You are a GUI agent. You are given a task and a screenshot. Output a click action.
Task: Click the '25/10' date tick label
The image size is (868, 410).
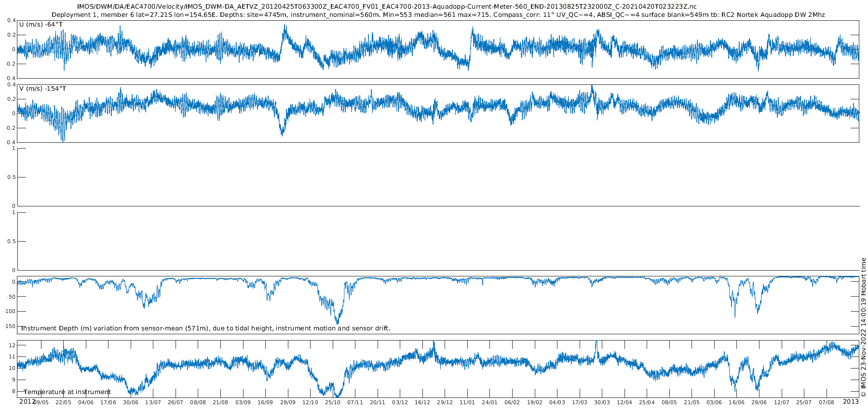click(x=333, y=402)
